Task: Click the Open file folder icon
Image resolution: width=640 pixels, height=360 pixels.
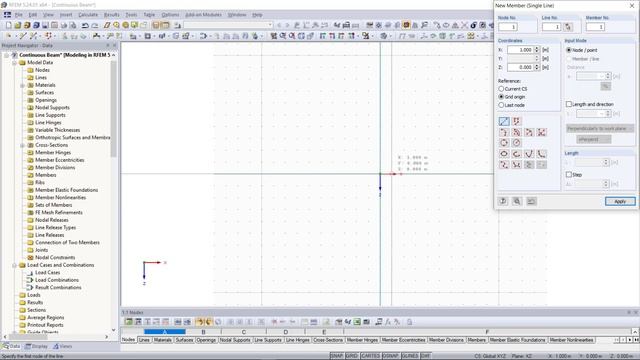Action: pos(18,25)
